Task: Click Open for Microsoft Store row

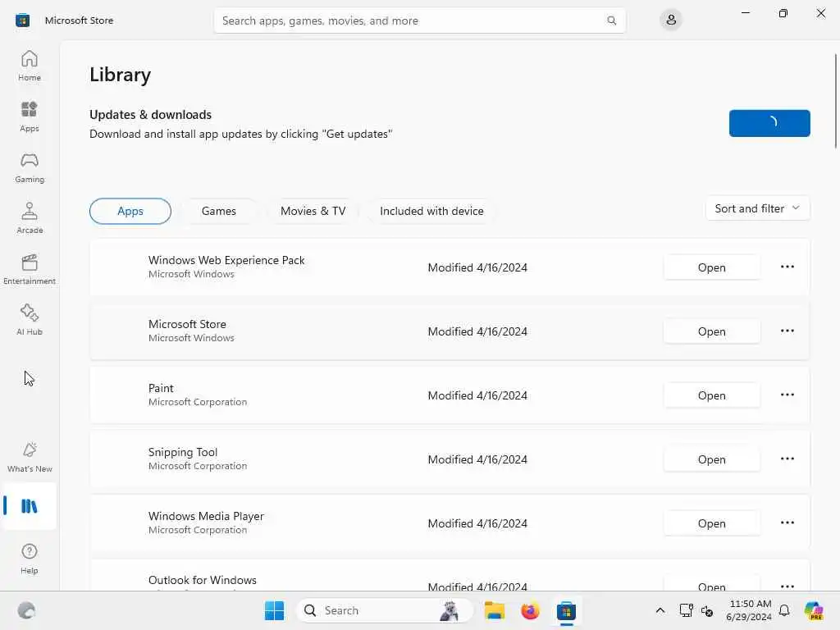Action: coord(711,331)
